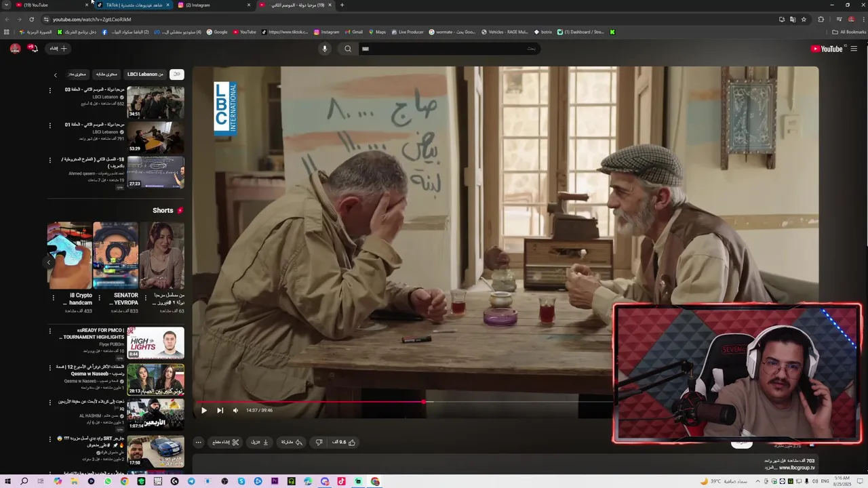Click the red video progress bar scrubber
The image size is (868, 488).
(424, 402)
